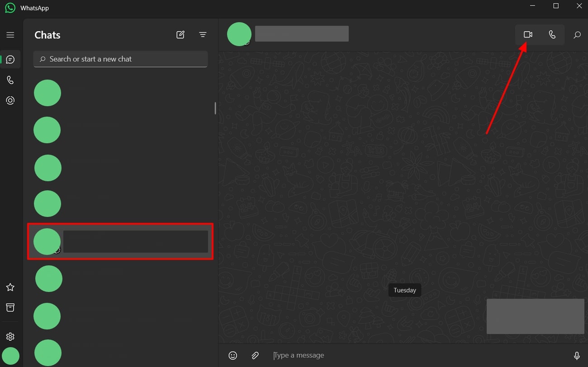Switch to the Chats tab in sidebar

(x=10, y=60)
